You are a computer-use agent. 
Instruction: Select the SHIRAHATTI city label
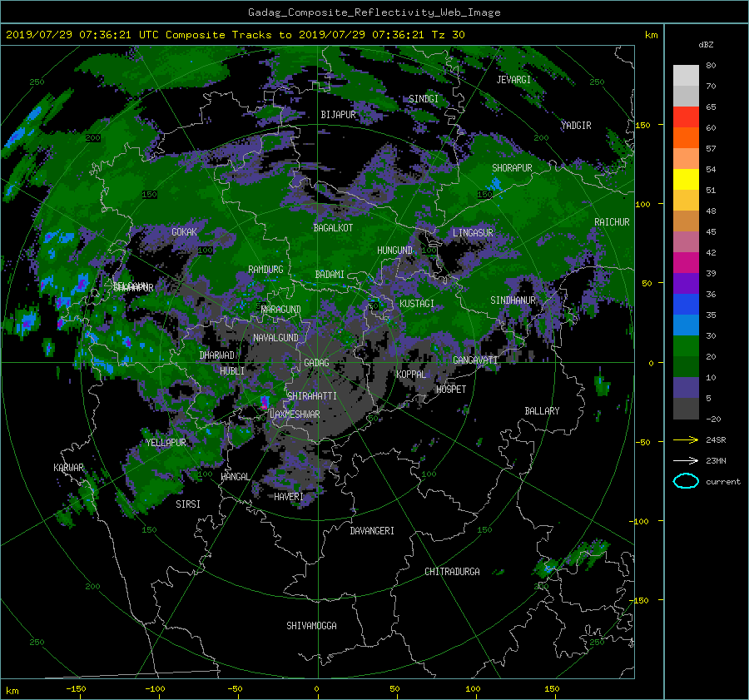(x=312, y=396)
